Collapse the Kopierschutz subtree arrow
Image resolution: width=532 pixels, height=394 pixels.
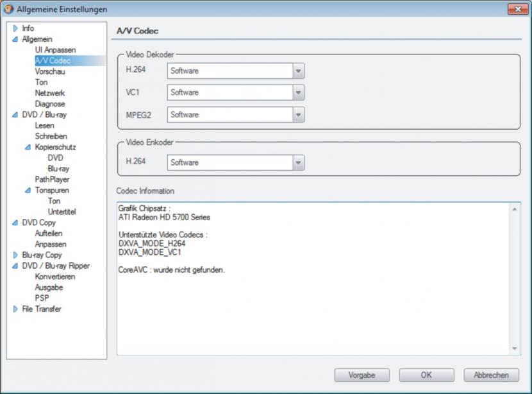tap(28, 147)
